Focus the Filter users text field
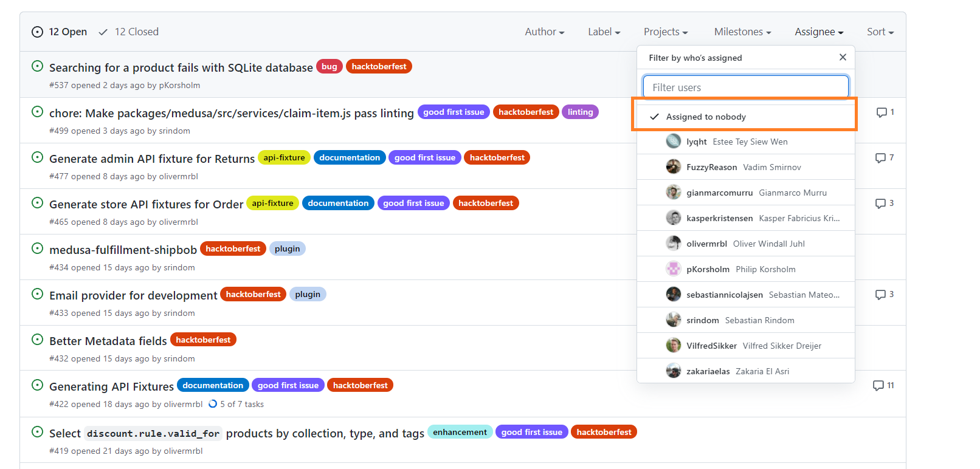980x469 pixels. tap(745, 87)
